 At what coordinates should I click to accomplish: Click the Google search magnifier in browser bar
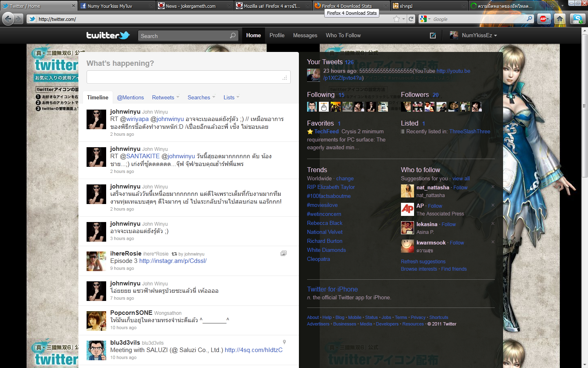(x=530, y=19)
